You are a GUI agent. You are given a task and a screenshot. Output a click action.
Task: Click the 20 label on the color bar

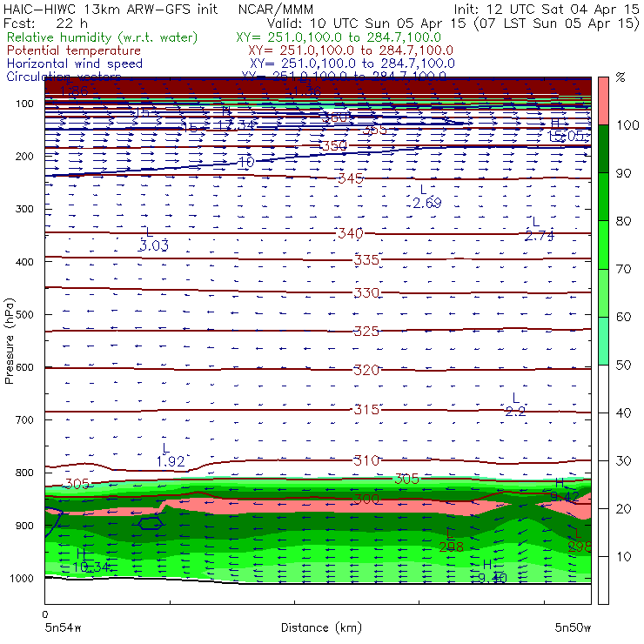[624, 509]
